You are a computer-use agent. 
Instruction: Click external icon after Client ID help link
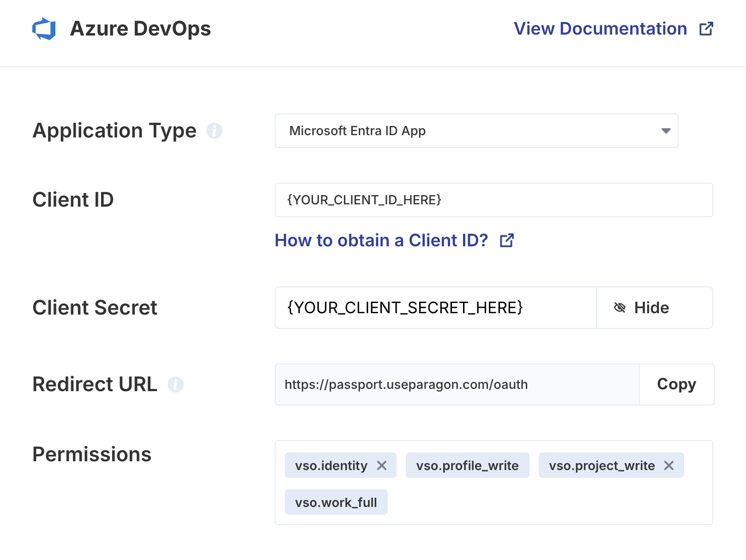pos(507,240)
